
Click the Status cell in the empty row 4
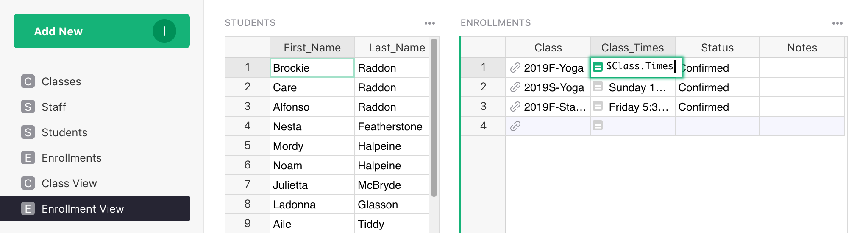[718, 126]
